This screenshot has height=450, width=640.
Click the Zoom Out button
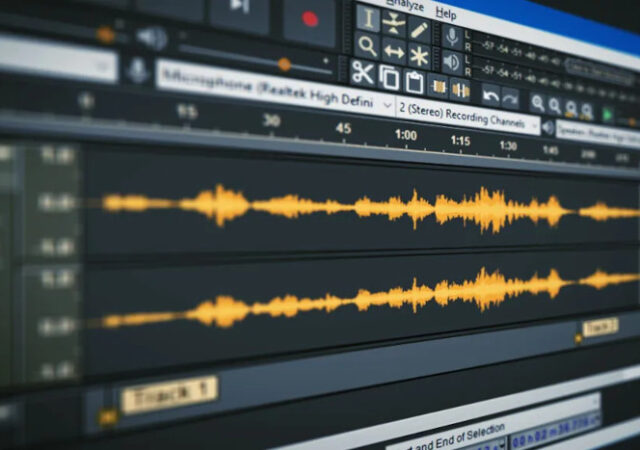tap(554, 106)
